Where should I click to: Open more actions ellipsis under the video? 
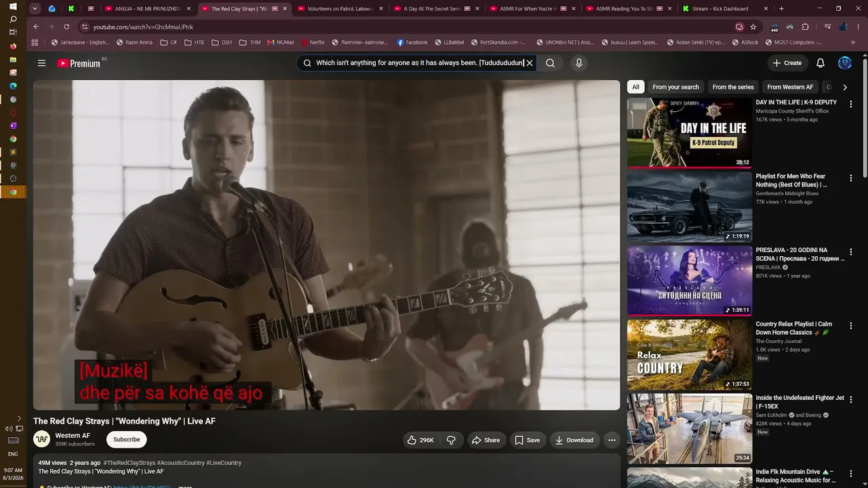(612, 440)
